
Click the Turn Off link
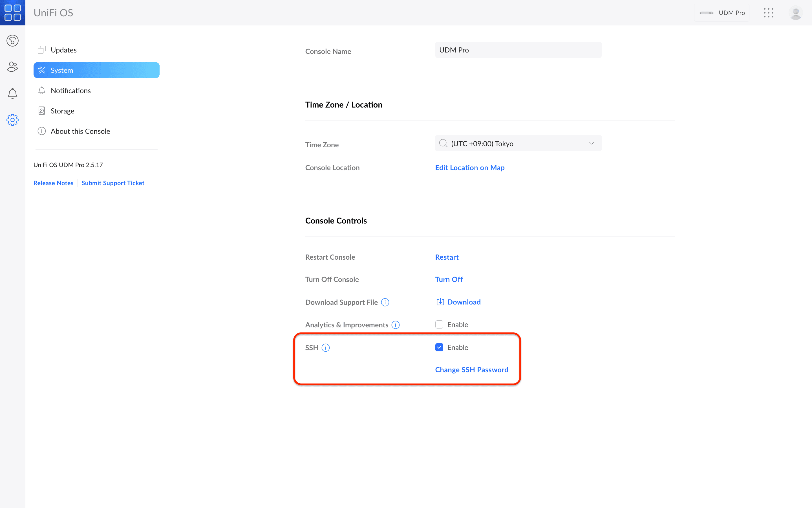449,279
